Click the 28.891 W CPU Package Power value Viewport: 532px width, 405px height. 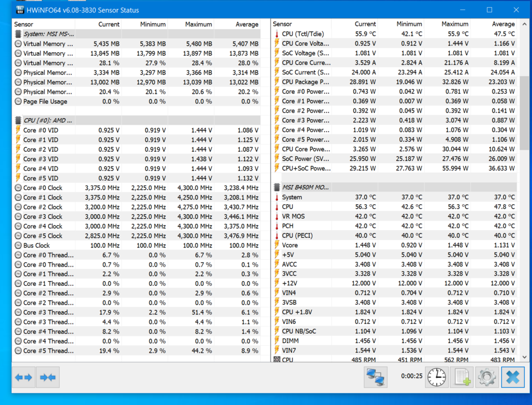(363, 82)
